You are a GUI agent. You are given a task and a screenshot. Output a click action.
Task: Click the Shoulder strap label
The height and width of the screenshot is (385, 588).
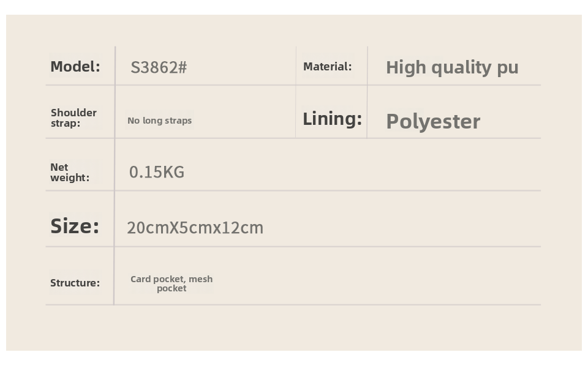[73, 118]
